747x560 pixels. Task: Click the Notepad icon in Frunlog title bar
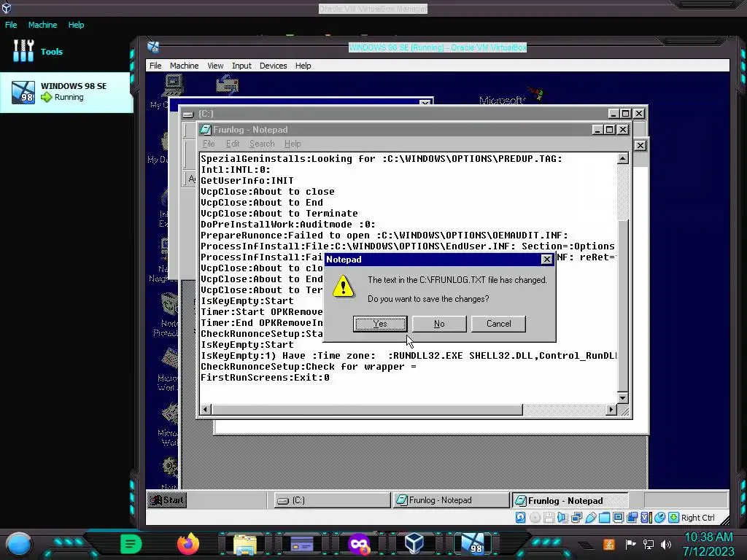[x=205, y=130]
